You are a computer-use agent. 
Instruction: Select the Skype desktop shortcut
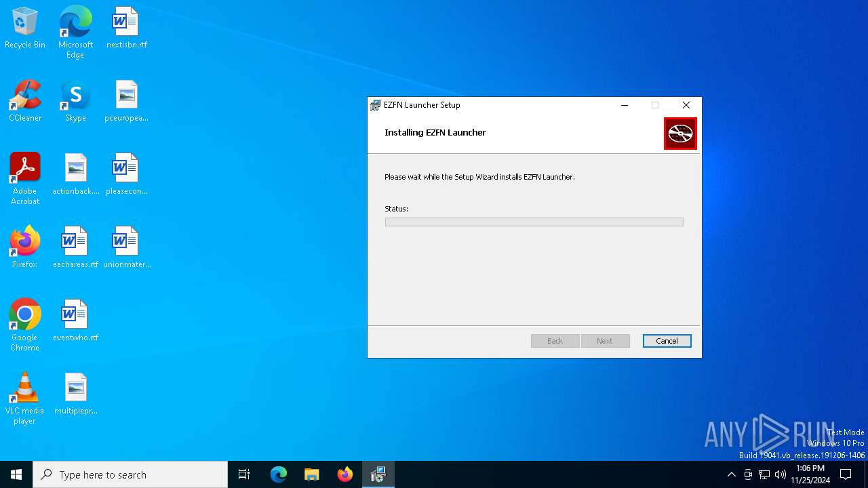click(x=75, y=102)
